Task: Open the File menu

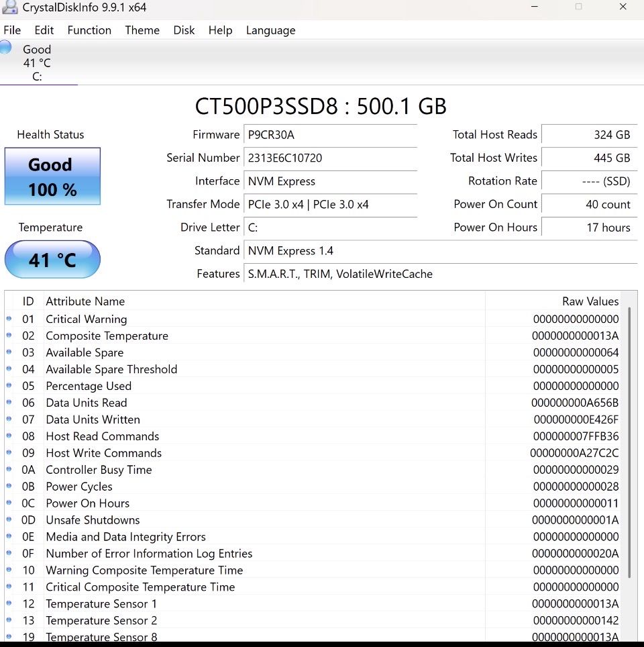Action: [12, 30]
